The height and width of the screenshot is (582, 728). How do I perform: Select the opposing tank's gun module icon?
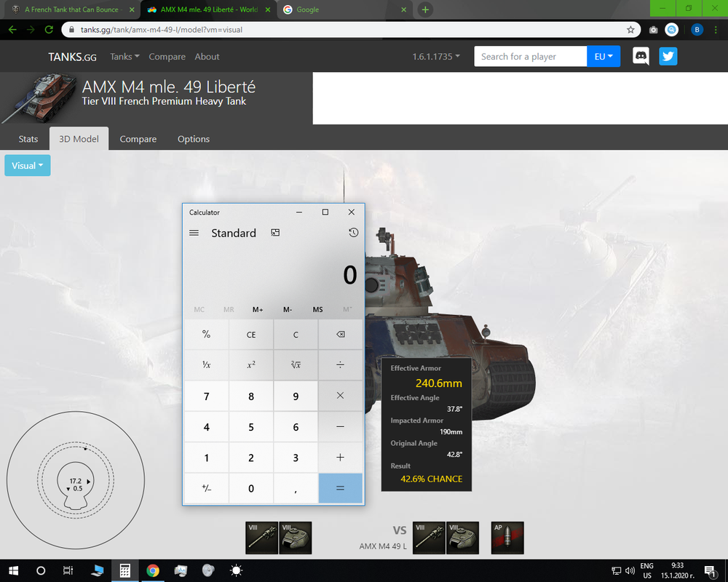pyautogui.click(x=429, y=538)
